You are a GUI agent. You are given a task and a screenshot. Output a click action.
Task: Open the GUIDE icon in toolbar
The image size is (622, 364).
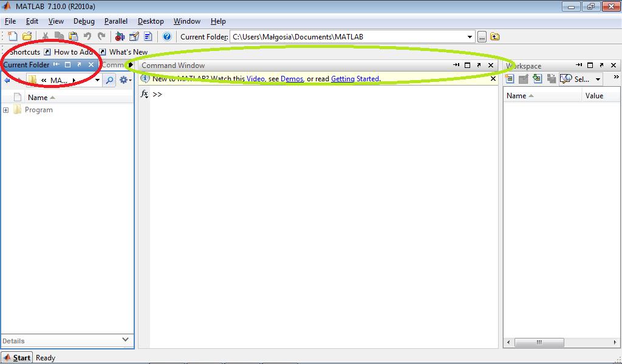[x=134, y=36]
